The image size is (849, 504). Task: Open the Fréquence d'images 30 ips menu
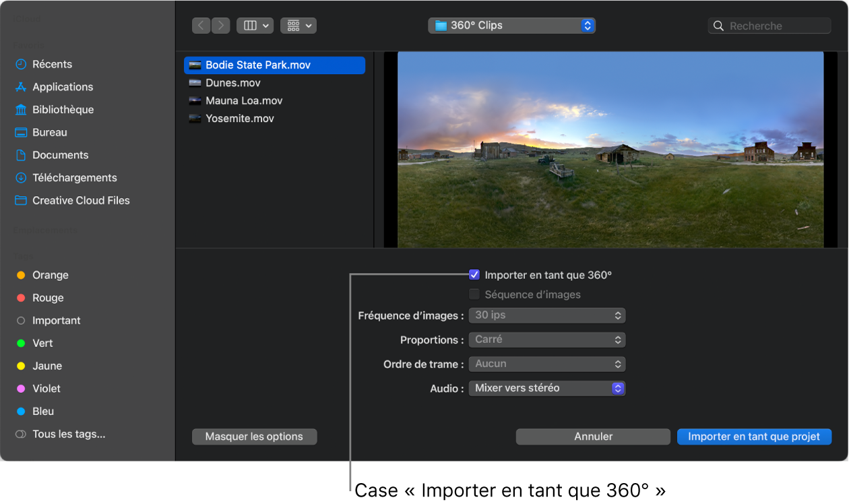click(x=546, y=315)
